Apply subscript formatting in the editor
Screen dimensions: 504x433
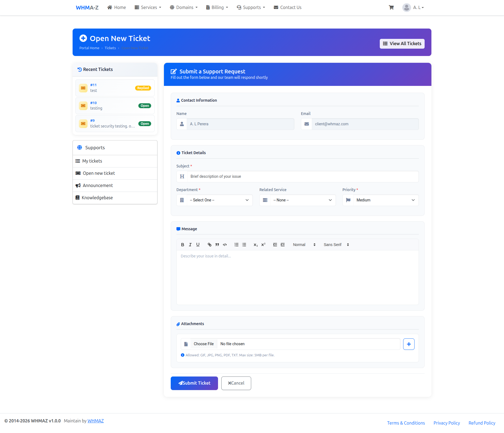tap(255, 244)
